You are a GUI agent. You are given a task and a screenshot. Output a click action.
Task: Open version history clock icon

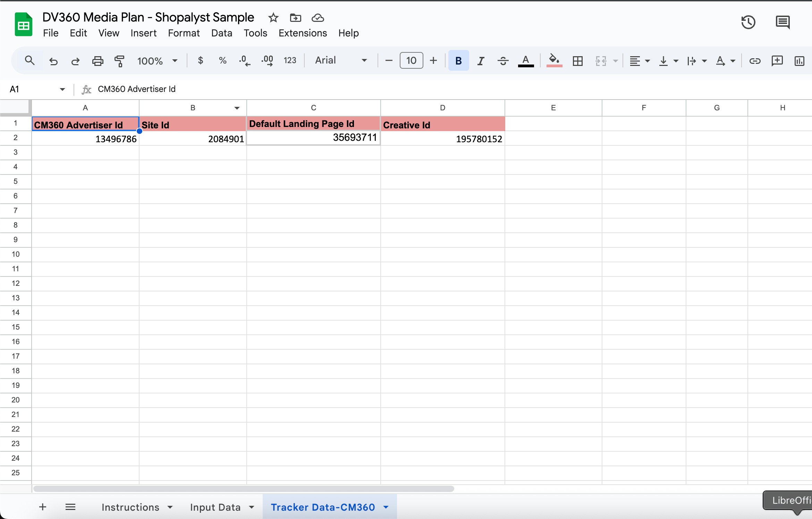[x=748, y=23]
